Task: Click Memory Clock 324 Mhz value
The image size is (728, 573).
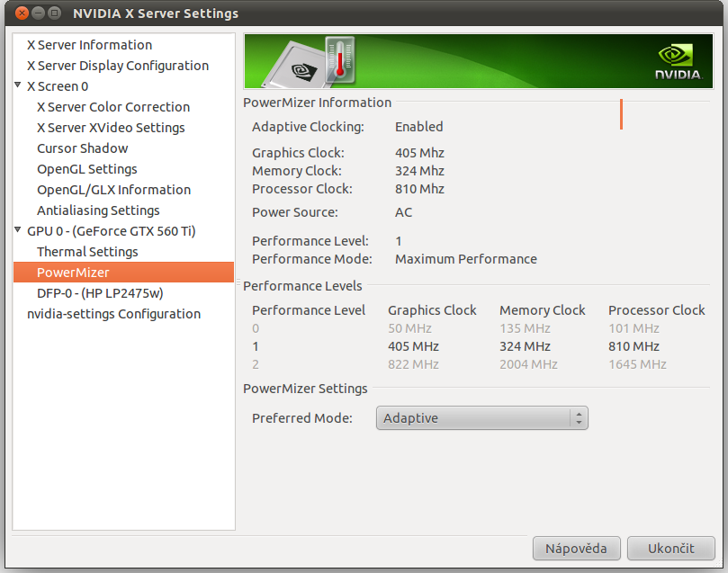Action: point(419,171)
